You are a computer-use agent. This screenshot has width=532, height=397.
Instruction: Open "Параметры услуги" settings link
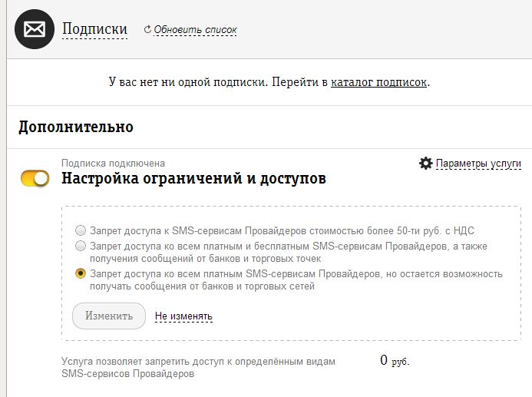[x=478, y=164]
